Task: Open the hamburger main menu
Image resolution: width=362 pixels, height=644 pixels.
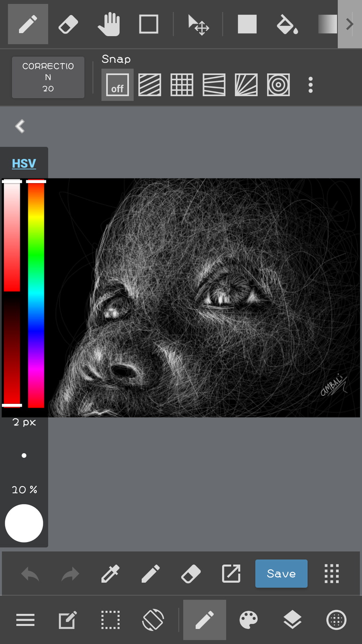Action: pyautogui.click(x=25, y=620)
